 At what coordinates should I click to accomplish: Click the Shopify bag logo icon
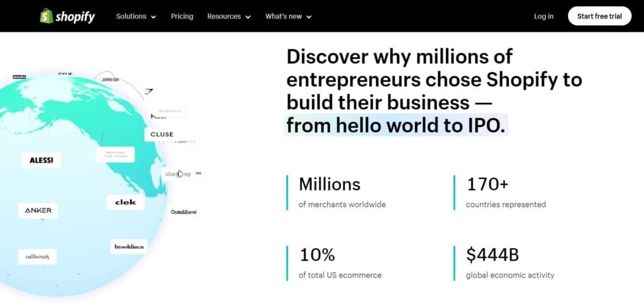[47, 16]
